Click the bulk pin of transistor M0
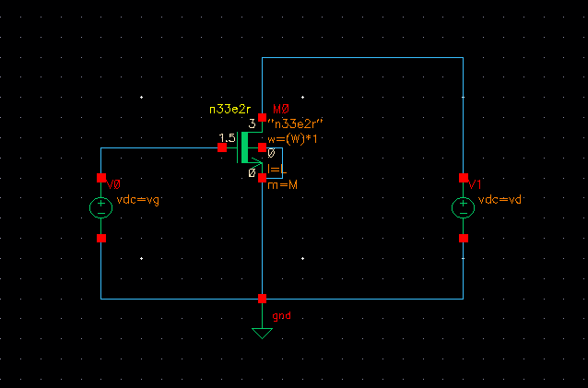588x388 pixels. 262,147
